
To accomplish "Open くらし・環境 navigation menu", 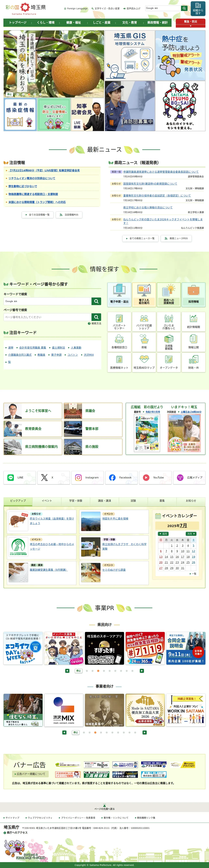I will click(46, 23).
